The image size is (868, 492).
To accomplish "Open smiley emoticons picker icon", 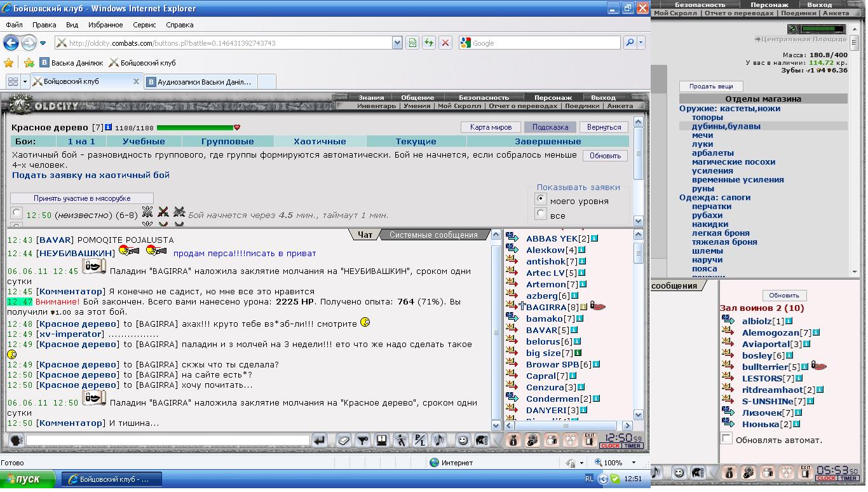I will [463, 440].
